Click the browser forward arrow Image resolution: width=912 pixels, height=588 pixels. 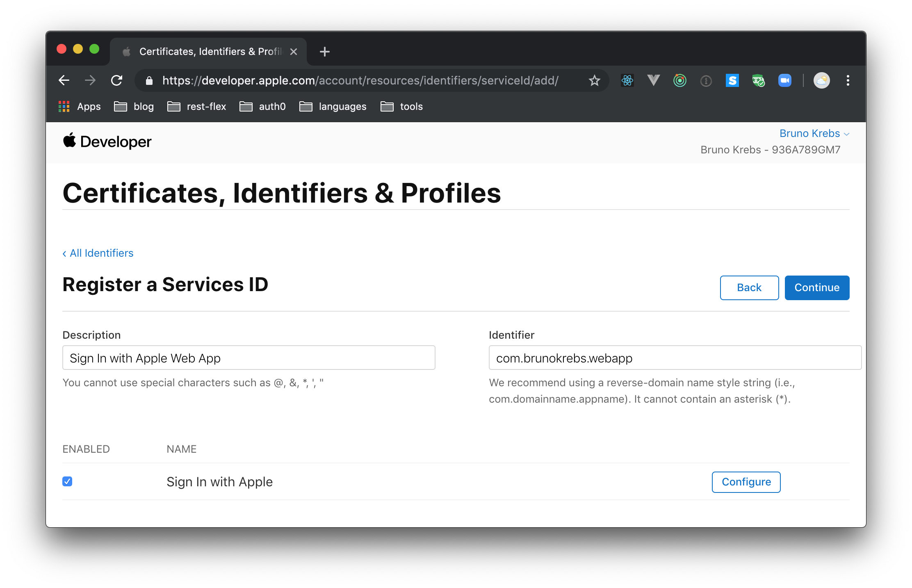pos(90,80)
